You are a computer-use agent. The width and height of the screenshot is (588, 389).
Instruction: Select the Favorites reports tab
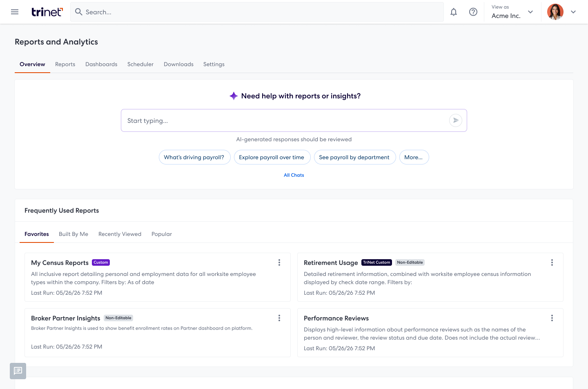coord(37,234)
